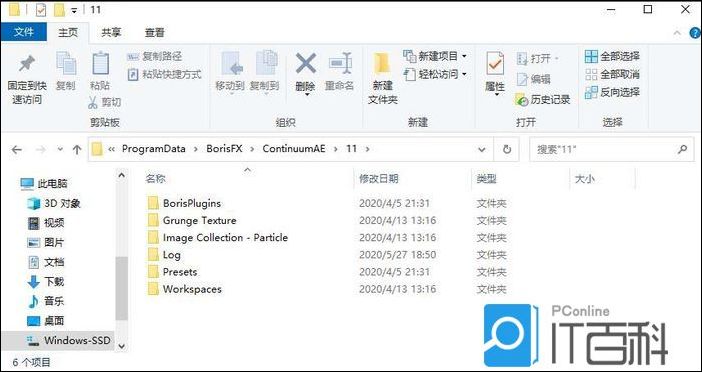The image size is (702, 372).
Task: Open the recent locations dropdown arrow
Action: (60, 150)
